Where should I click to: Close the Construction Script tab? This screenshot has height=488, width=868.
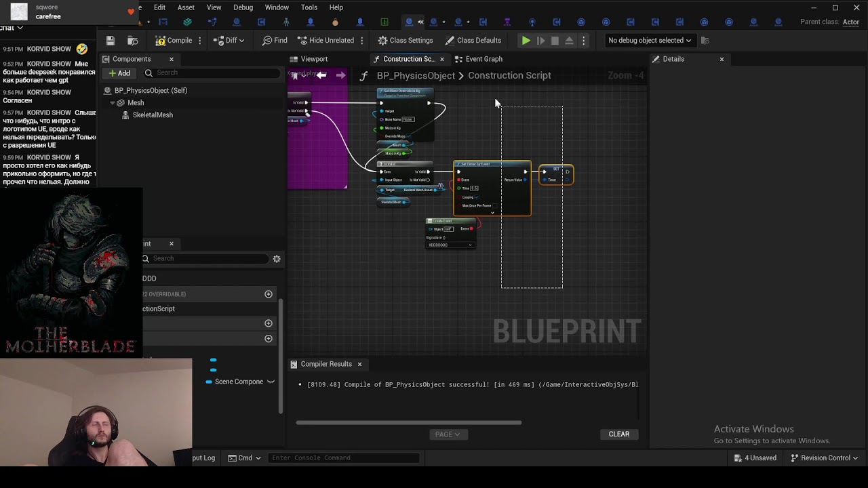(442, 59)
